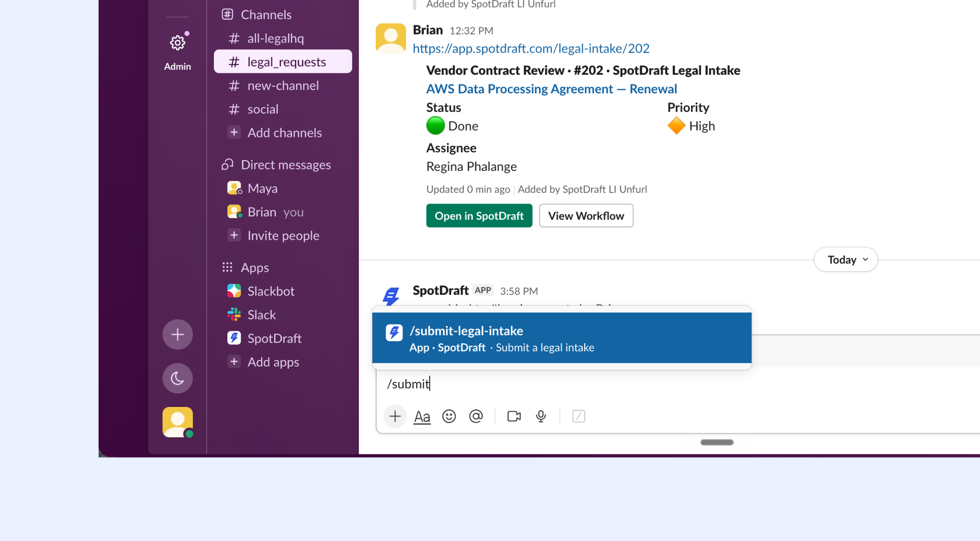The width and height of the screenshot is (980, 541).
Task: Click the APP badge next to SpotDraft
Action: point(483,290)
